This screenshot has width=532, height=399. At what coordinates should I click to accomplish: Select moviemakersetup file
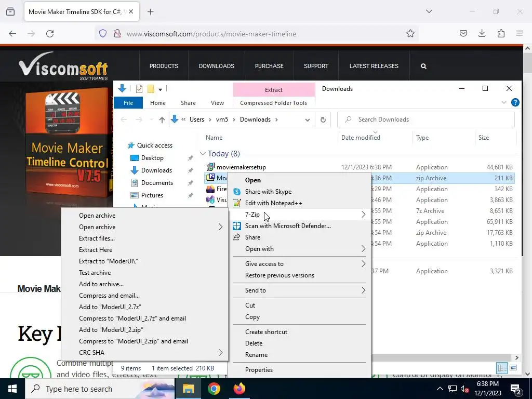[241, 167]
